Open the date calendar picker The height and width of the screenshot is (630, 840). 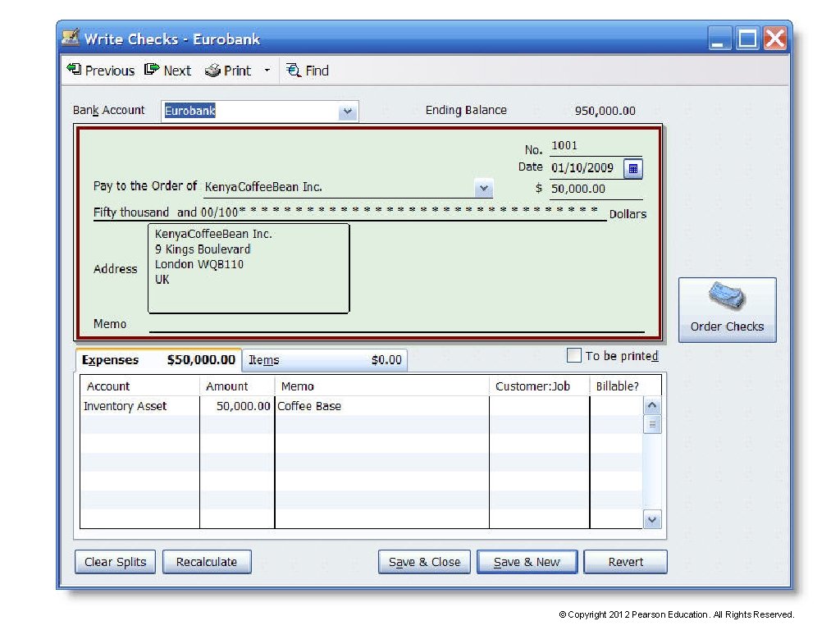point(632,169)
